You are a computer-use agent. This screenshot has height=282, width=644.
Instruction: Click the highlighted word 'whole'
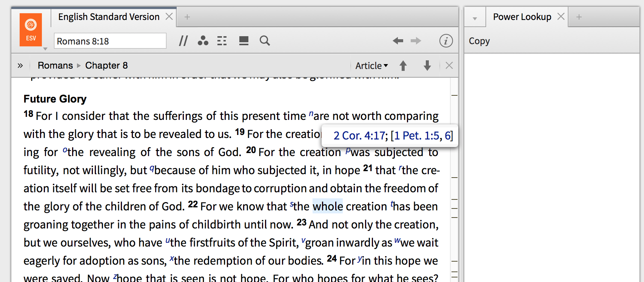pos(328,206)
